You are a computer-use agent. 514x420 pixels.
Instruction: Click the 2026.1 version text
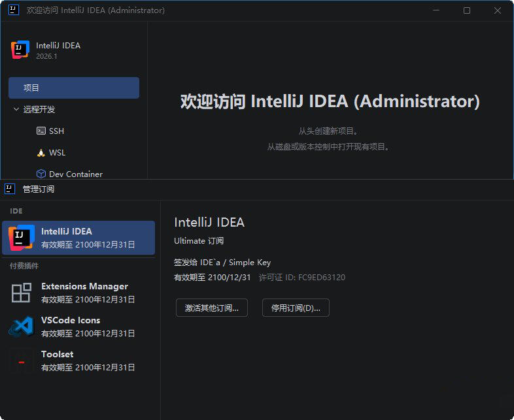(x=46, y=56)
